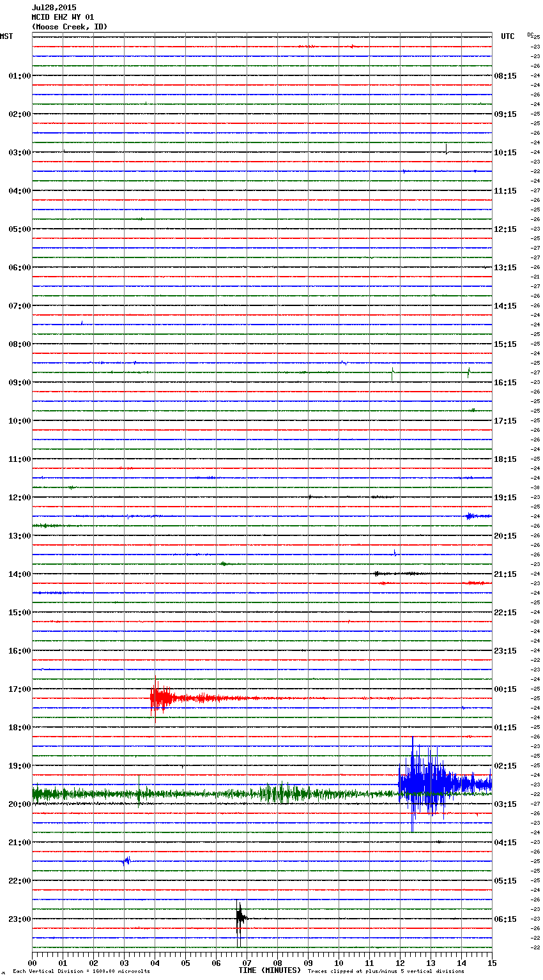Screen dimensions: 543x980
Task: Click the 04:15 UTC time label
Action: pyautogui.click(x=505, y=842)
